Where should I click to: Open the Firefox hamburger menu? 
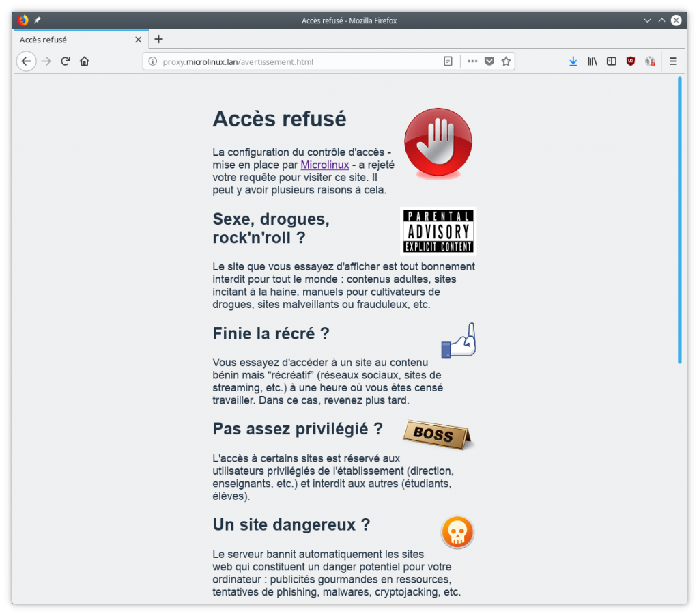point(672,61)
